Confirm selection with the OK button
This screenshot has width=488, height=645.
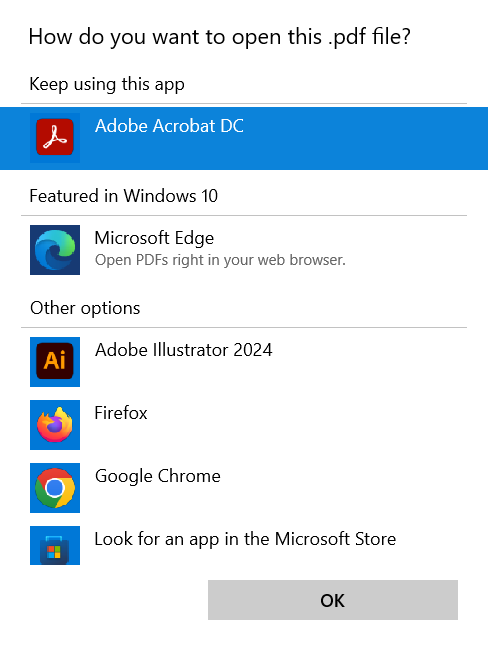333,600
